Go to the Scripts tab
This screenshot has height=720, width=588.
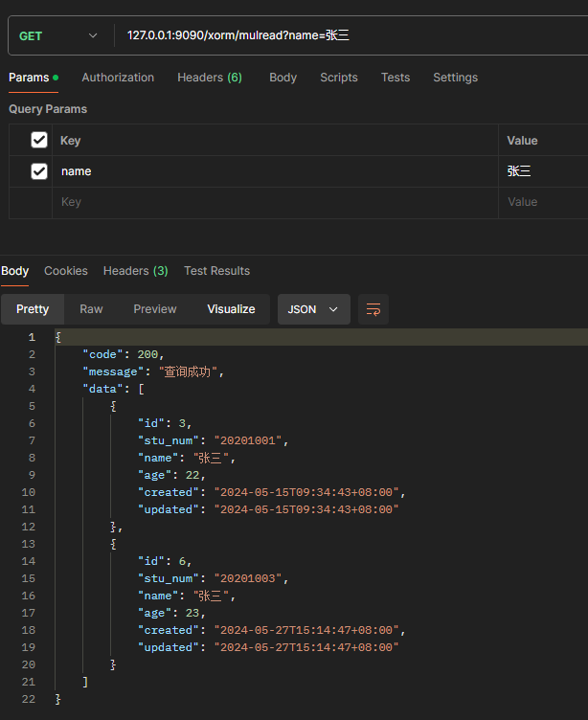(339, 78)
